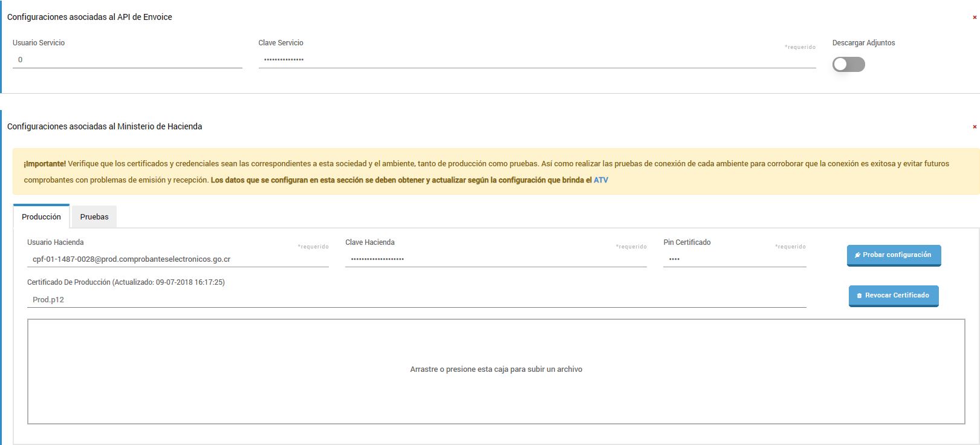Select 'Configuraciones asociadas al API de Envoice' heading
This screenshot has height=445, width=980.
[x=89, y=18]
